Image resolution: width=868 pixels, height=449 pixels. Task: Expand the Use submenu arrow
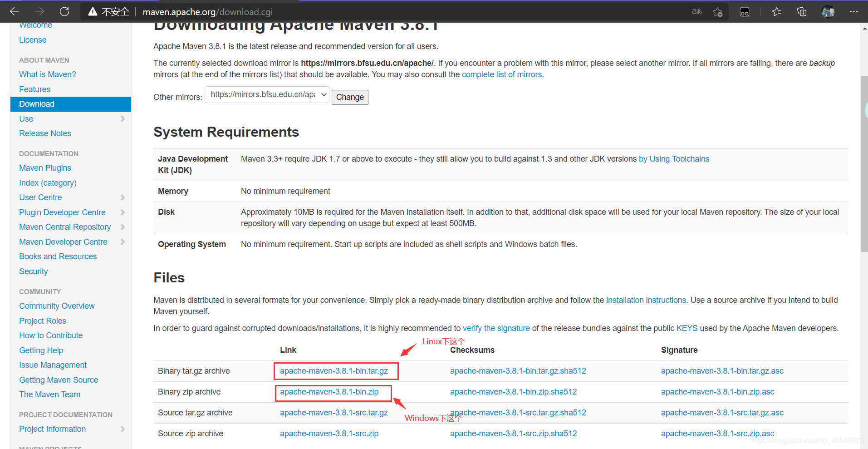pyautogui.click(x=123, y=119)
